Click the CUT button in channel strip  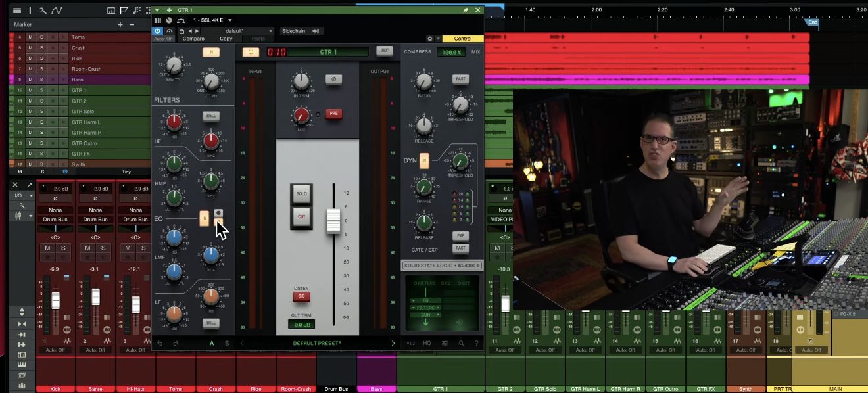(x=302, y=217)
